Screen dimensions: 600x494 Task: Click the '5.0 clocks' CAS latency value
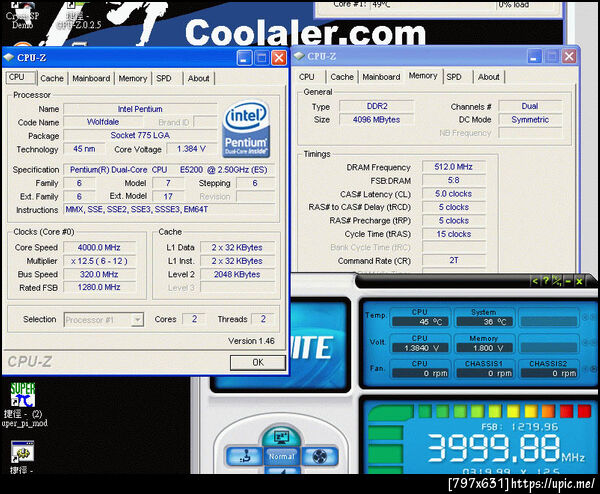tap(453, 194)
